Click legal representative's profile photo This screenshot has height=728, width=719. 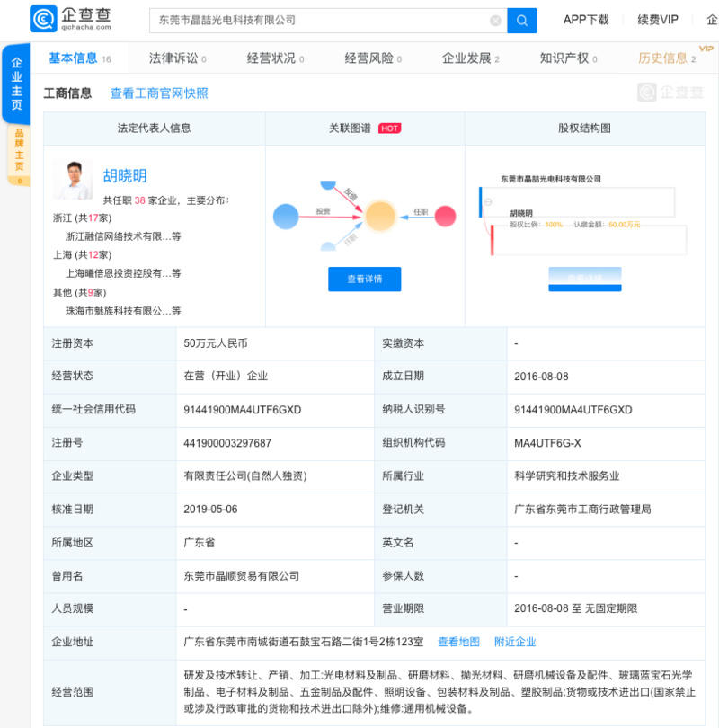[x=73, y=179]
